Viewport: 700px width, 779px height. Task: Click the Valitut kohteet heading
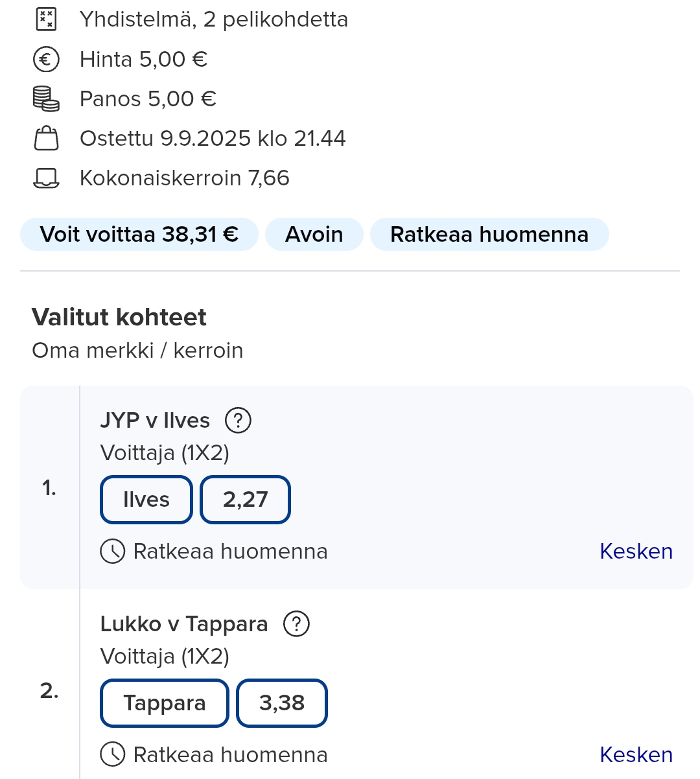[119, 317]
